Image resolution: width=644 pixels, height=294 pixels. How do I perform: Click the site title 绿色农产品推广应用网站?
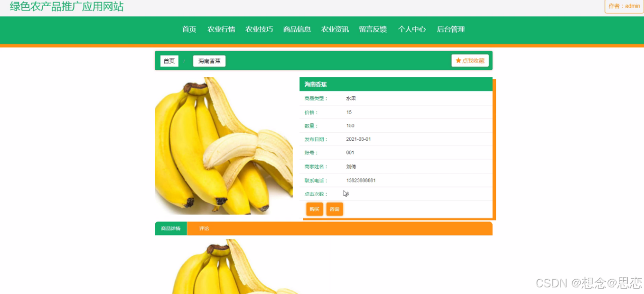[67, 7]
